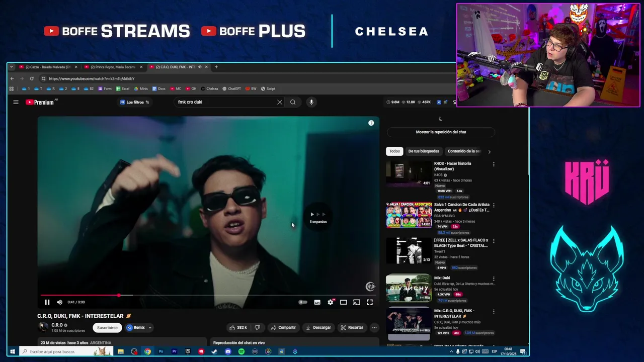Click the Compartir share button
Image resolution: width=644 pixels, height=362 pixels.
(283, 327)
